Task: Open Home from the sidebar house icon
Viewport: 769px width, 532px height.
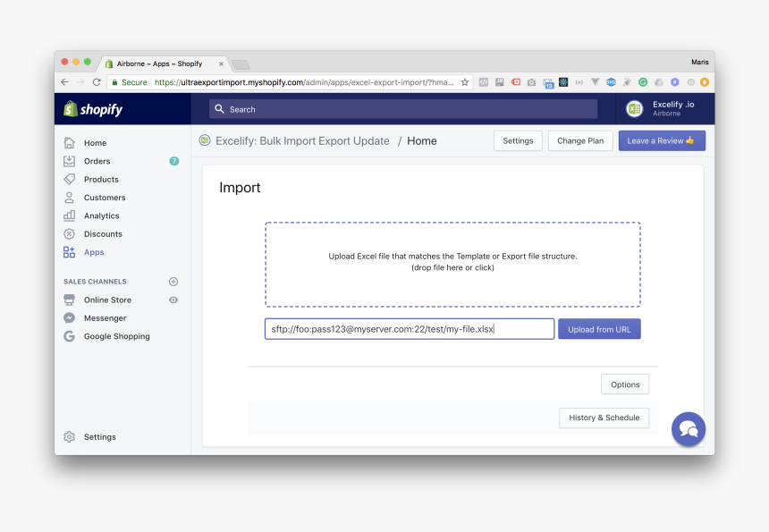Action: pos(69,143)
